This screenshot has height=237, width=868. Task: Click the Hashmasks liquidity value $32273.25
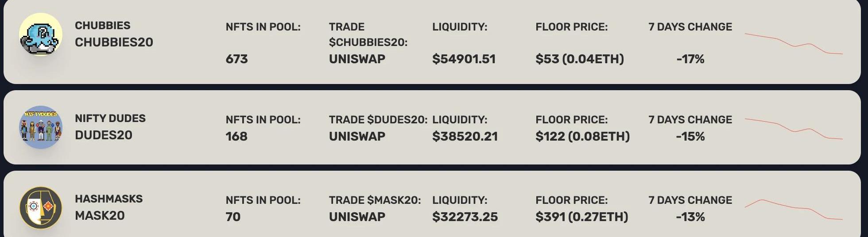465,217
